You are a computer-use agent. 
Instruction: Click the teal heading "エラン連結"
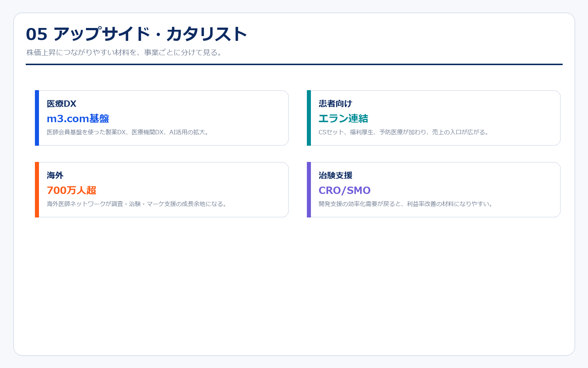[x=343, y=118]
